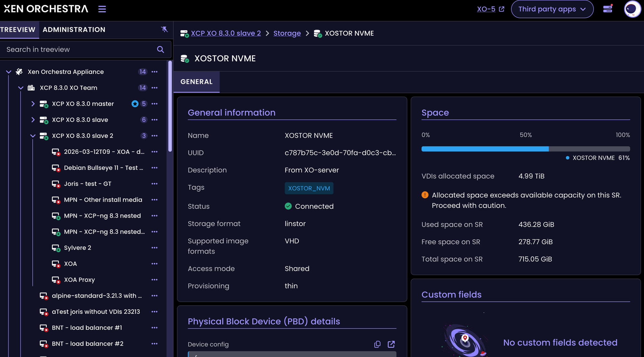
Task: Open the Third party apps dropdown
Action: [x=552, y=9]
